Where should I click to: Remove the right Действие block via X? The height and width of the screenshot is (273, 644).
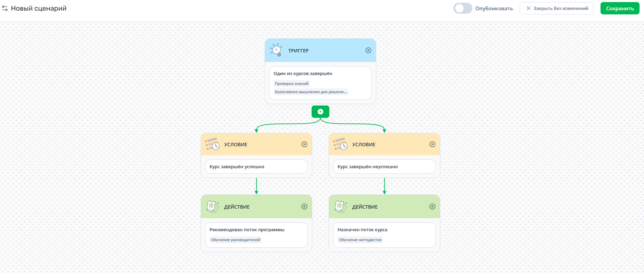click(x=432, y=207)
